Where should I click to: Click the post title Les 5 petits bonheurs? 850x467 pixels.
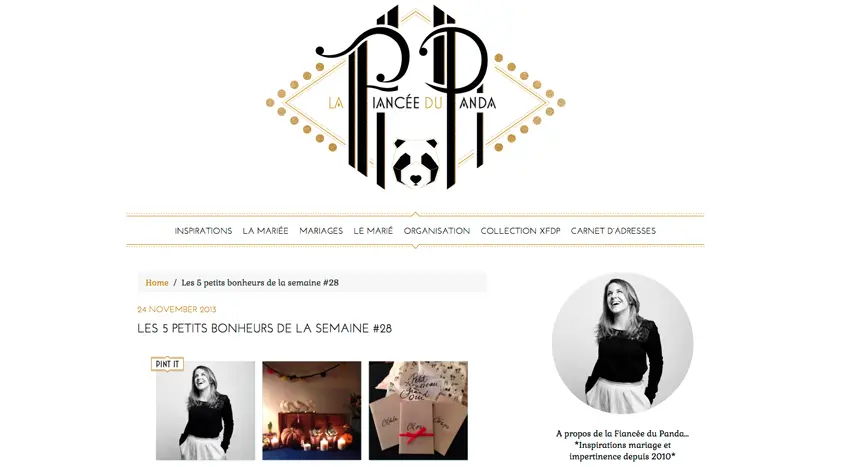click(265, 328)
